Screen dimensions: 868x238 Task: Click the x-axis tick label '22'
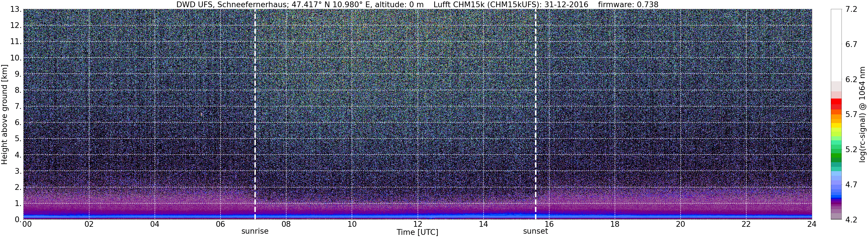[746, 224]
